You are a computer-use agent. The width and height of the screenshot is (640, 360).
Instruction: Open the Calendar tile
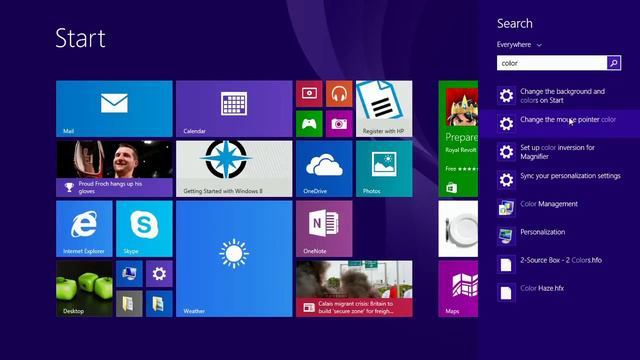tap(234, 109)
